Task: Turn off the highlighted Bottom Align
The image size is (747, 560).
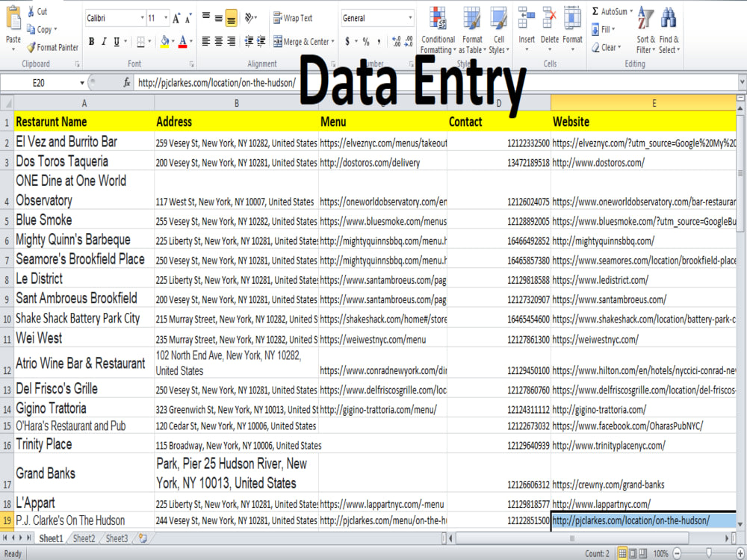Action: [x=231, y=18]
